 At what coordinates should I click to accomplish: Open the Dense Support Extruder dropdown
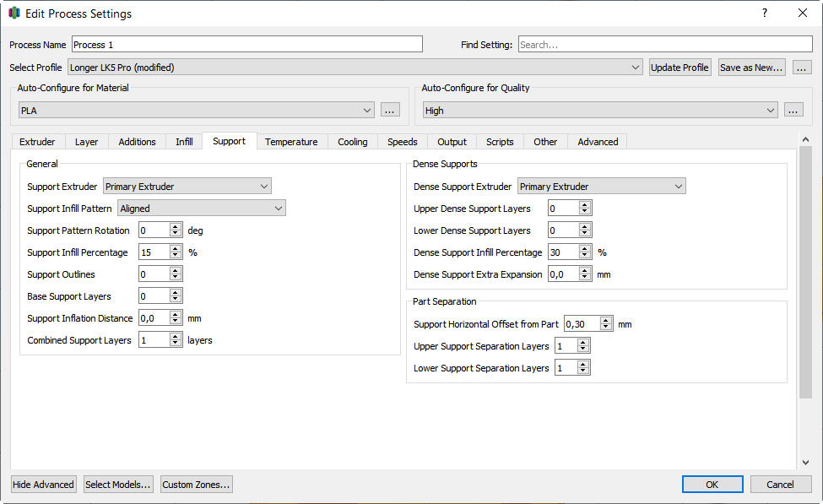click(x=602, y=187)
